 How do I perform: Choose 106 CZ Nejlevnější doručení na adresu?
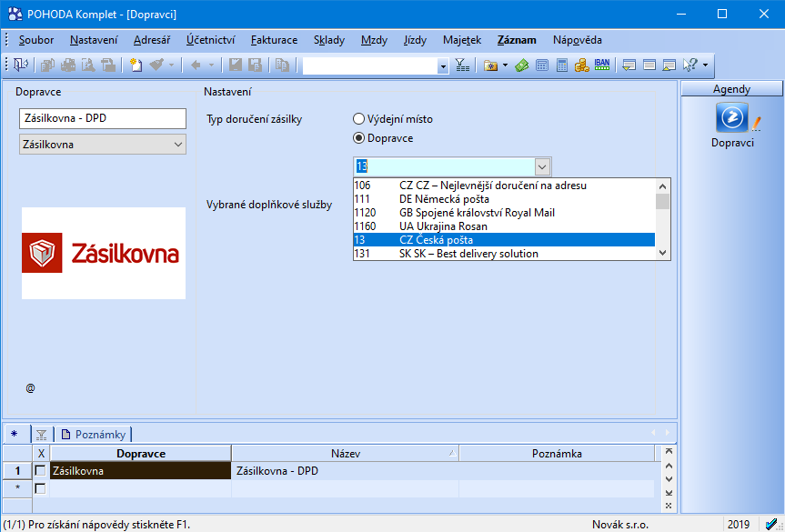point(504,186)
